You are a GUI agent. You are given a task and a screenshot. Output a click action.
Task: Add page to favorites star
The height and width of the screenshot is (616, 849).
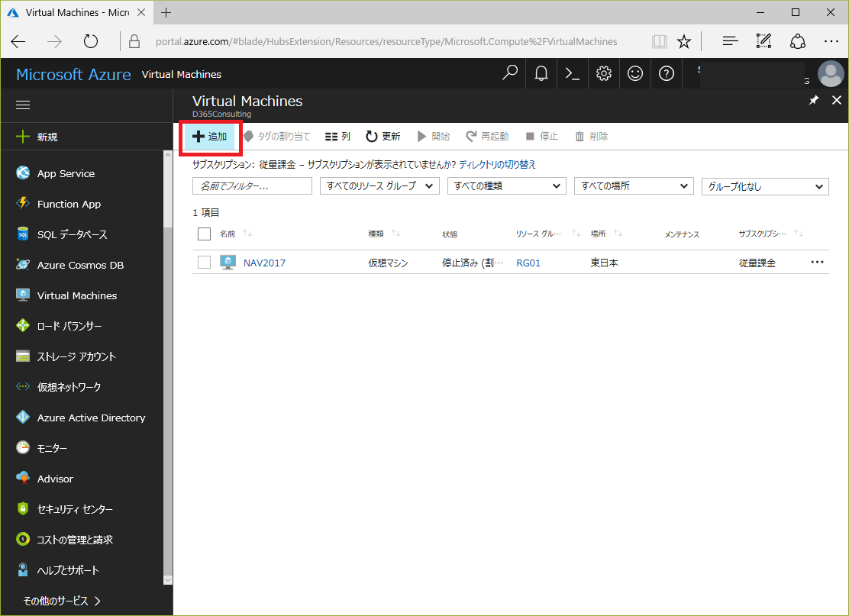click(x=684, y=42)
